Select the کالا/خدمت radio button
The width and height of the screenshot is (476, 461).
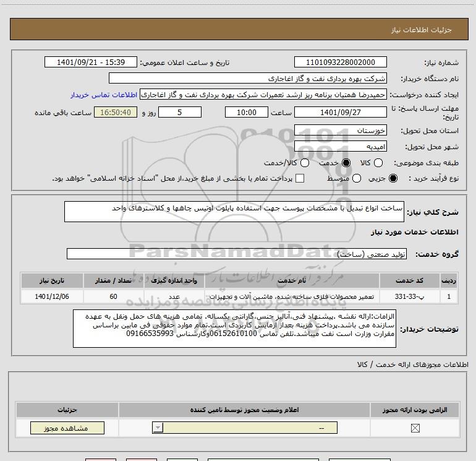pos(305,163)
